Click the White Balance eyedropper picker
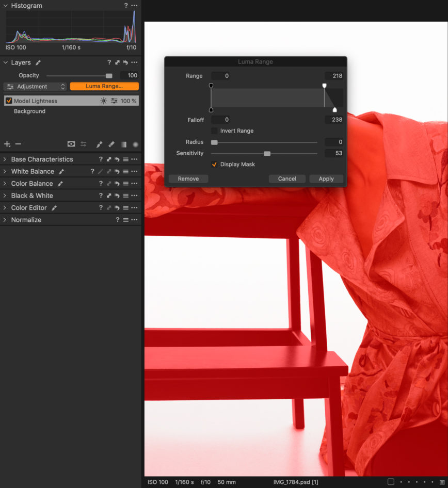448x488 pixels. tap(62, 171)
